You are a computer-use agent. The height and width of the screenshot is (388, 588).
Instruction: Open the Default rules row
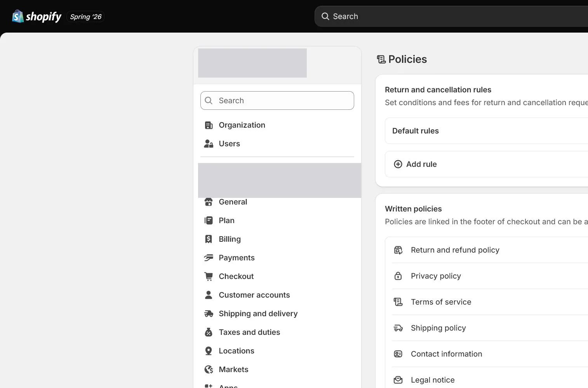tap(486, 131)
